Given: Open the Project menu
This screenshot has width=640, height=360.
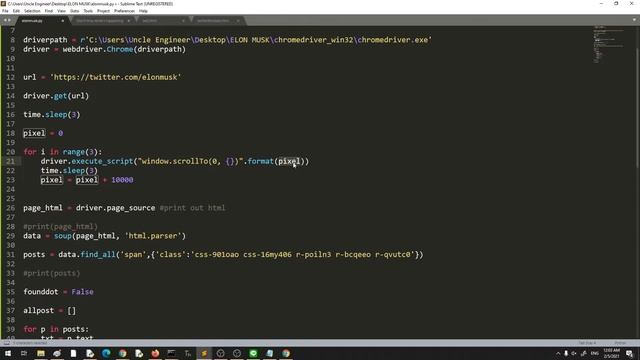Looking at the screenshot, I should [x=103, y=11].
